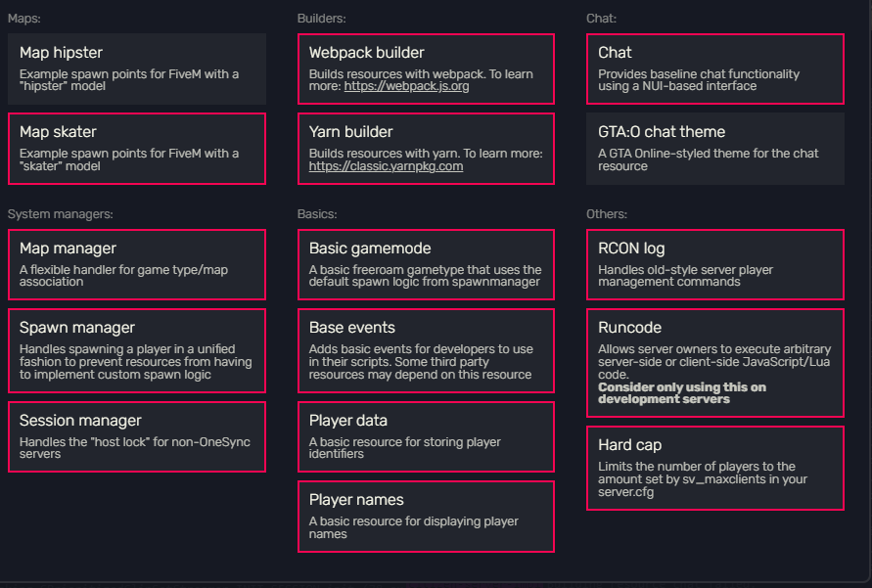Enable the Map hipster resource card
This screenshot has width=872, height=588.
(x=137, y=68)
